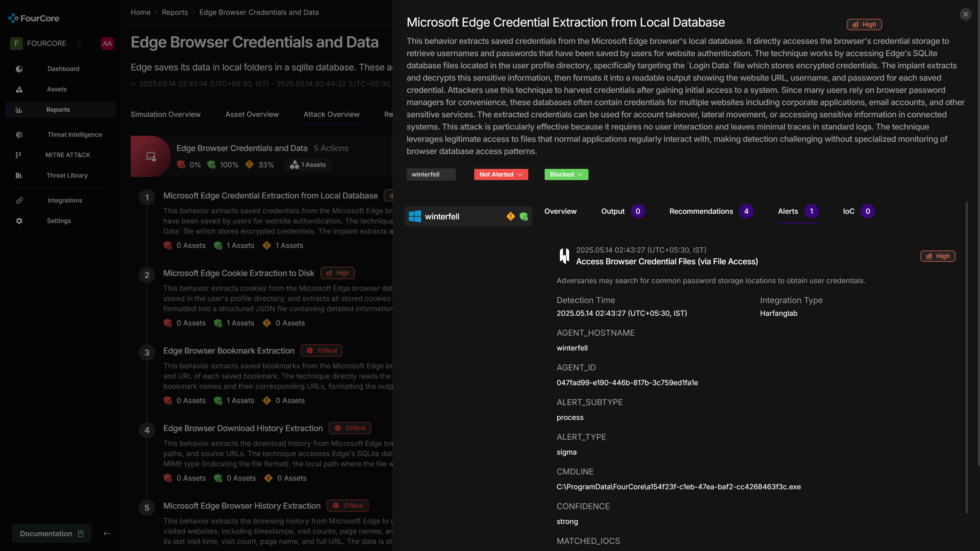Viewport: 980px width, 551px height.
Task: Go to Home breadcrumb
Action: (140, 12)
